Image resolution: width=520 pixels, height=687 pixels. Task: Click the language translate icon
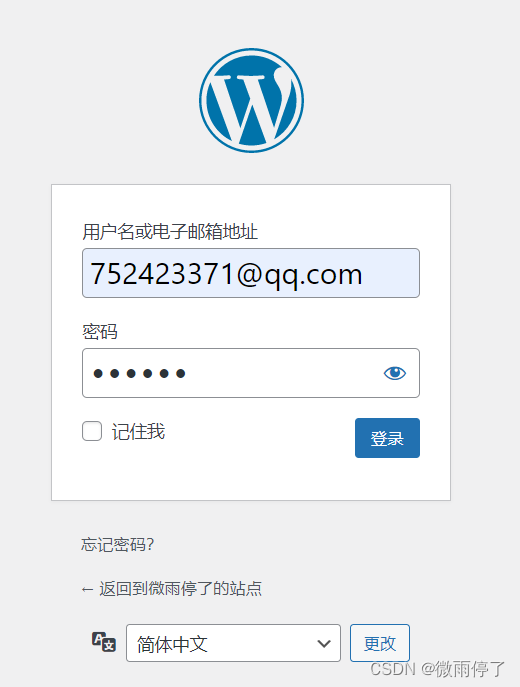pos(104,642)
